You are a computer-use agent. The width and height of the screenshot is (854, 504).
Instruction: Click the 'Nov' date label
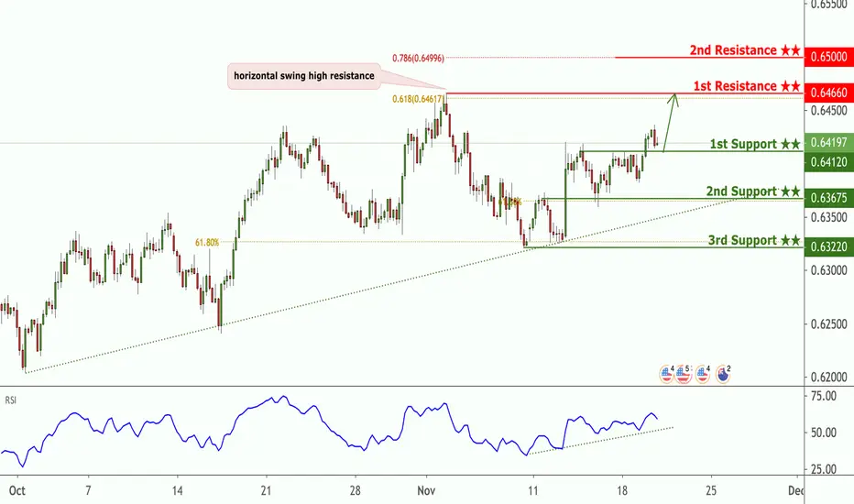coord(426,491)
